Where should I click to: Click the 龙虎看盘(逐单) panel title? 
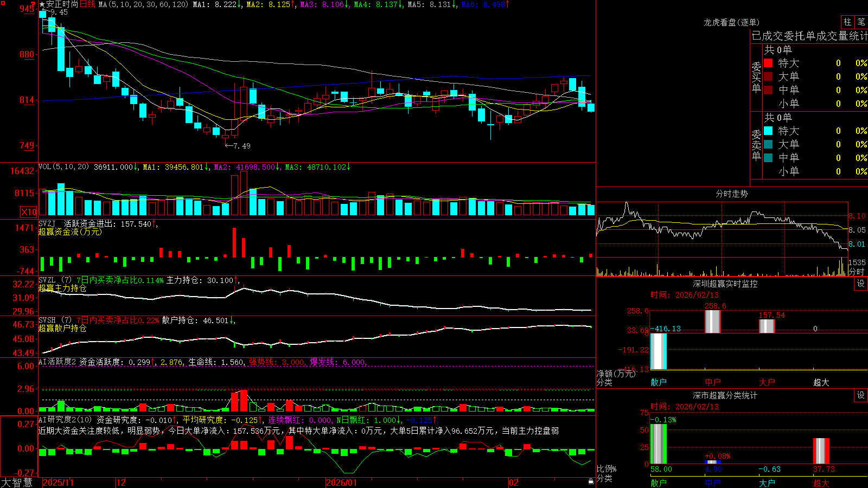click(732, 22)
